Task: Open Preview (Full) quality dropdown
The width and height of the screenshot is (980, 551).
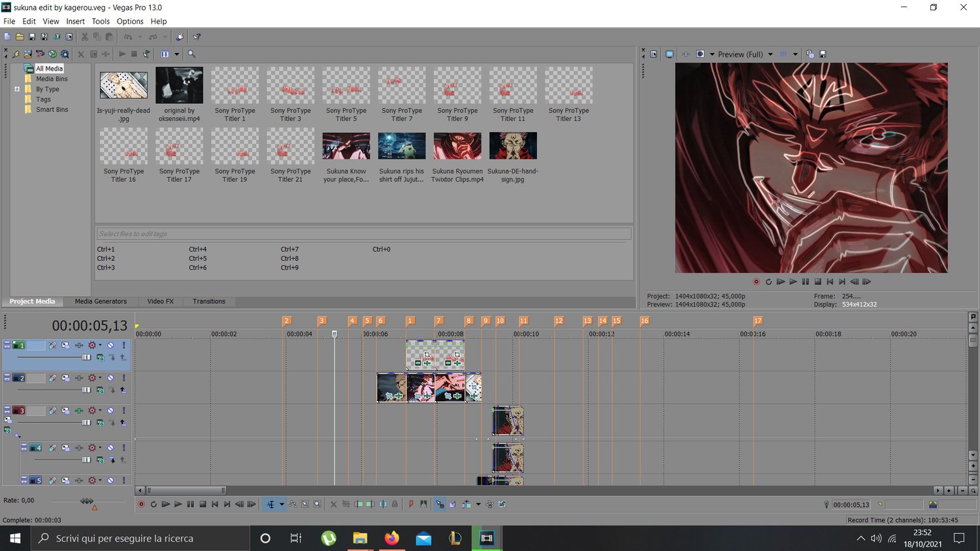Action: (770, 54)
